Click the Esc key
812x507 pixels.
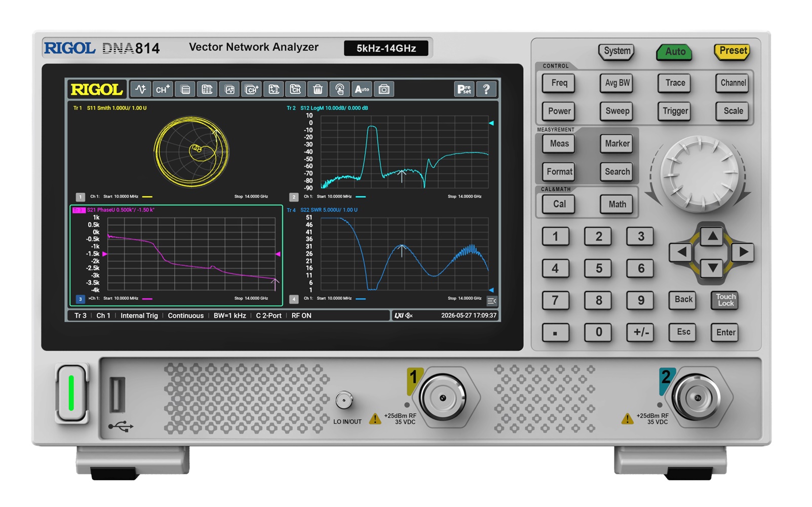click(683, 332)
